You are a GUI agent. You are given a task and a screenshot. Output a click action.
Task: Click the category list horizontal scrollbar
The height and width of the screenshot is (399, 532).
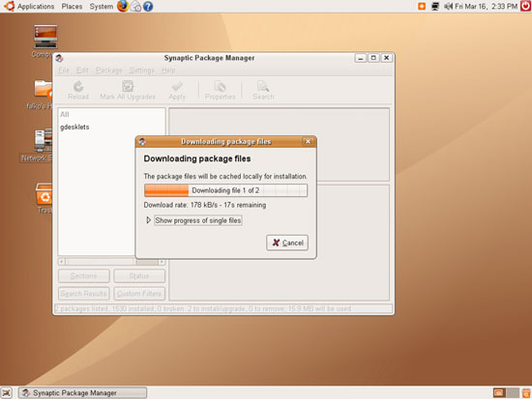click(111, 262)
